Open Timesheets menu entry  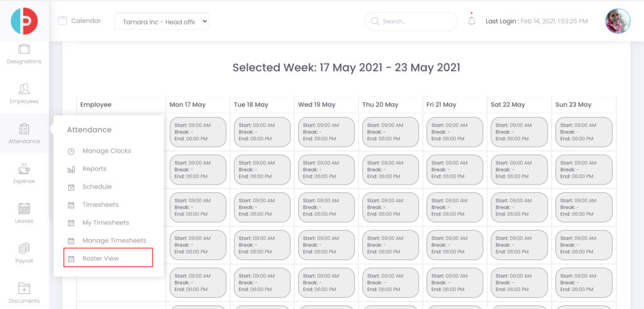(x=100, y=205)
